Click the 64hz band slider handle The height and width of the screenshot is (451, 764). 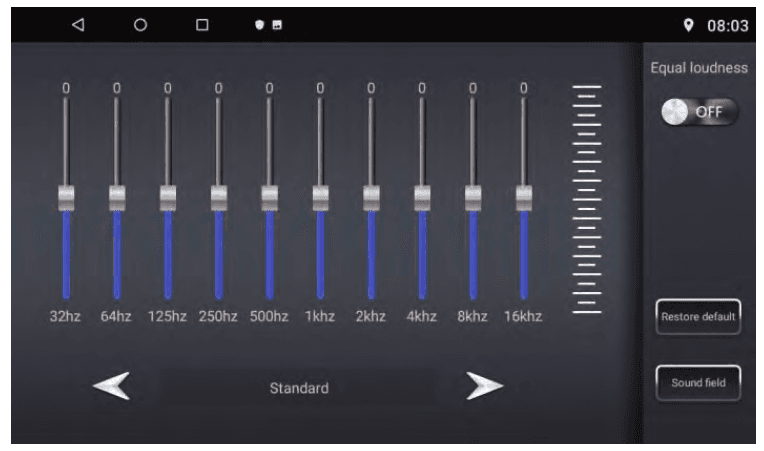(117, 197)
